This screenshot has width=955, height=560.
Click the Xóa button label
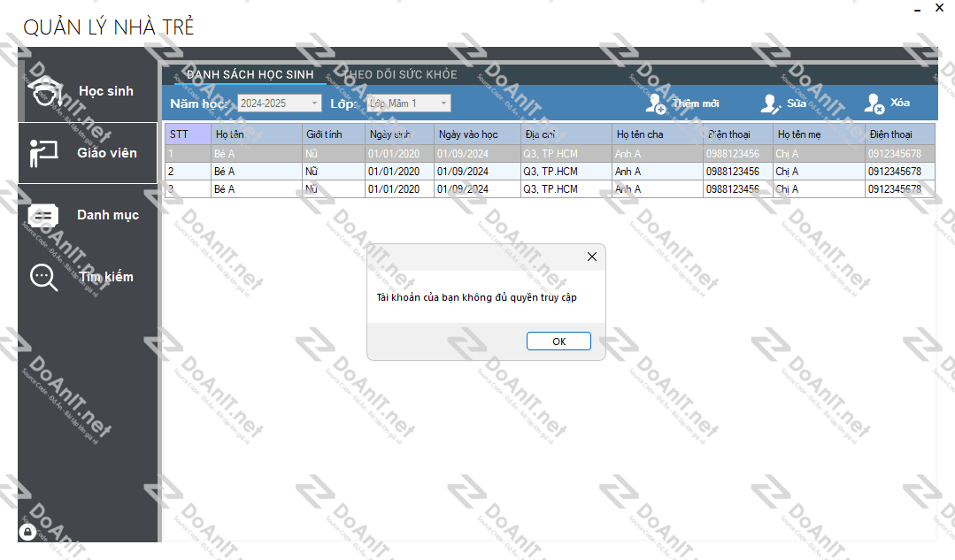click(900, 103)
